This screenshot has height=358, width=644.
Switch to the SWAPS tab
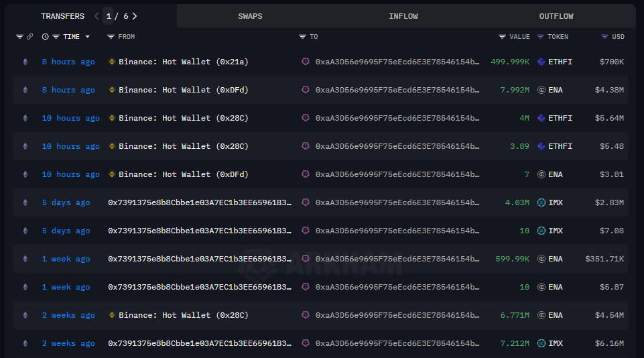pyautogui.click(x=250, y=16)
